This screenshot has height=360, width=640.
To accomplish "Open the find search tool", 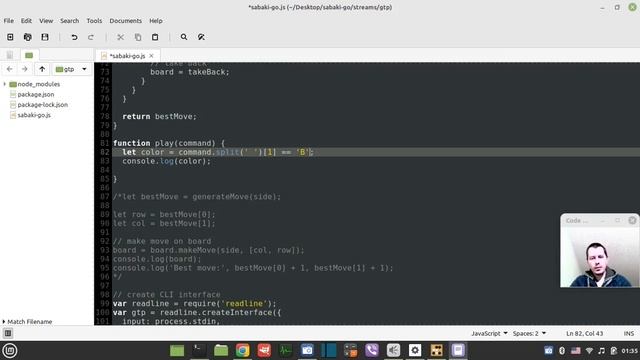I will coord(184,37).
